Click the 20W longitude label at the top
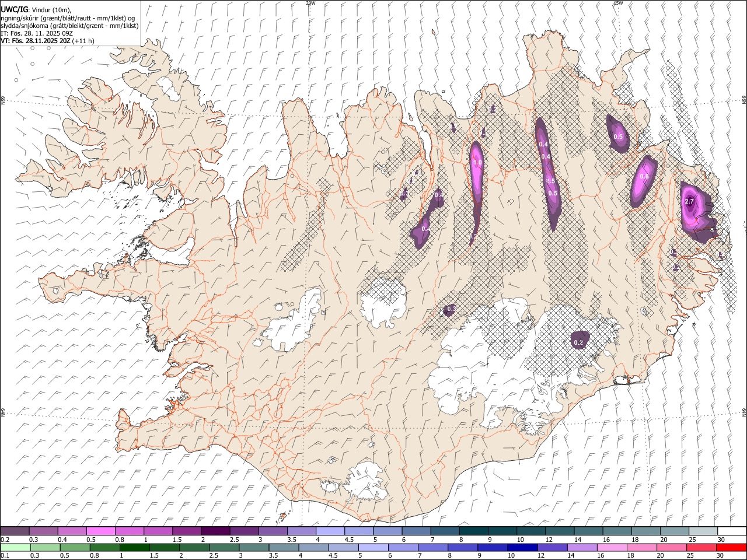This screenshot has height=560, width=747. 310,3
